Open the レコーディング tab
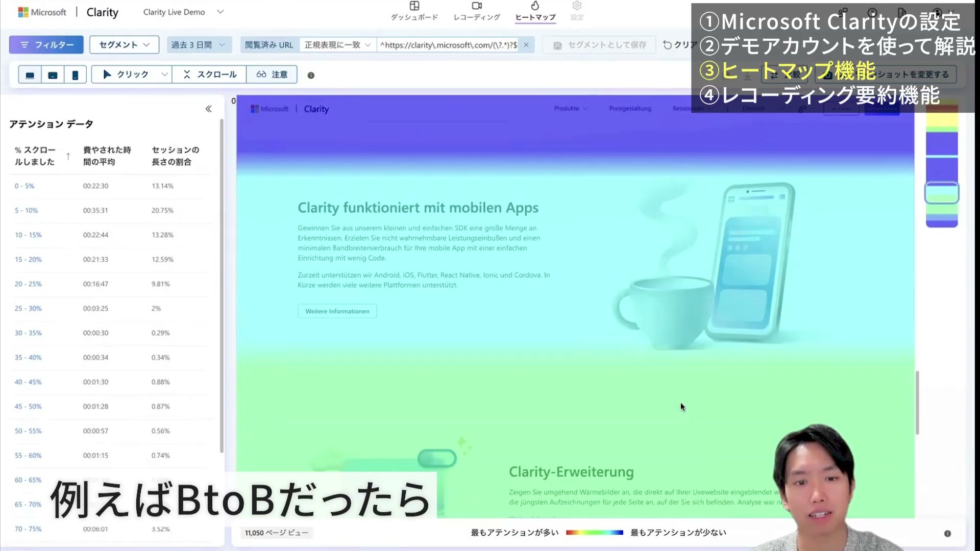This screenshot has height=551, width=980. tap(477, 11)
